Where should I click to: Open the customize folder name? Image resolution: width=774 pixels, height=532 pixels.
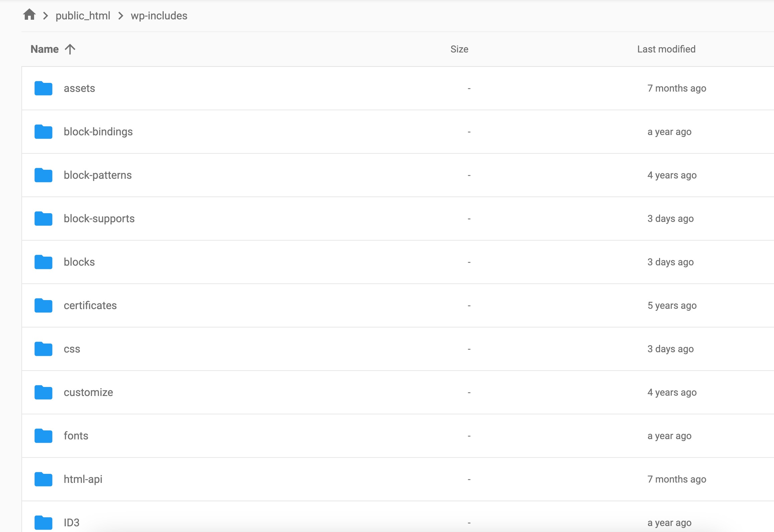(x=88, y=392)
